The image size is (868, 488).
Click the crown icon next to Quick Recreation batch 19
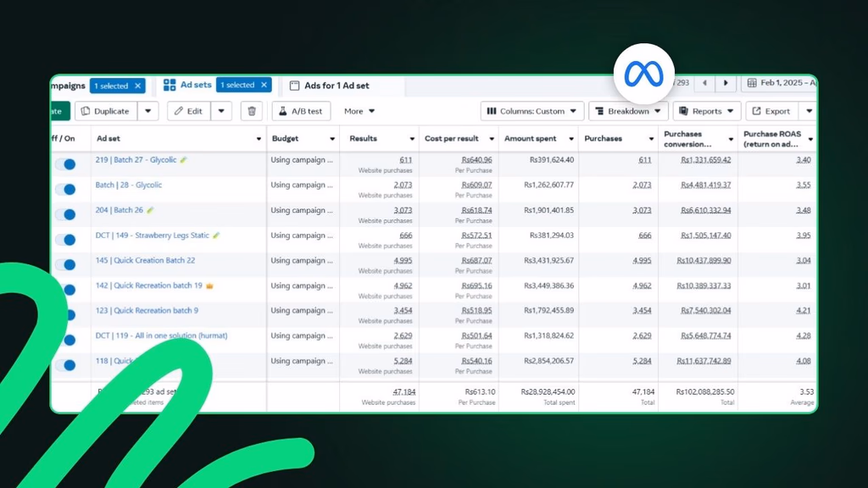point(209,286)
